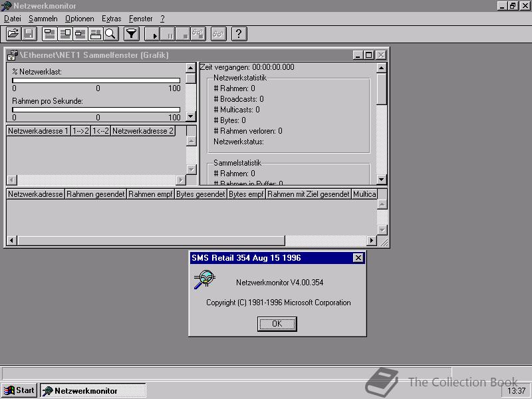This screenshot has width=532, height=399.
Task: Click the '# Bytes: 0' statistic text
Action: (x=229, y=120)
